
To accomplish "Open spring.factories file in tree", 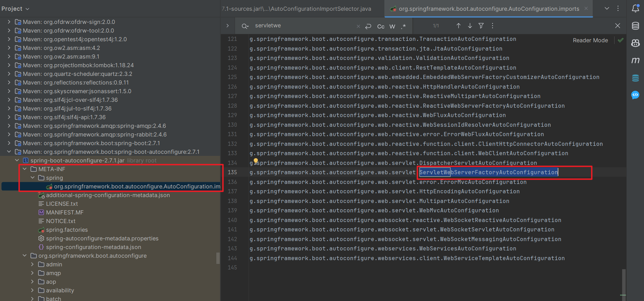I will coord(67,230).
